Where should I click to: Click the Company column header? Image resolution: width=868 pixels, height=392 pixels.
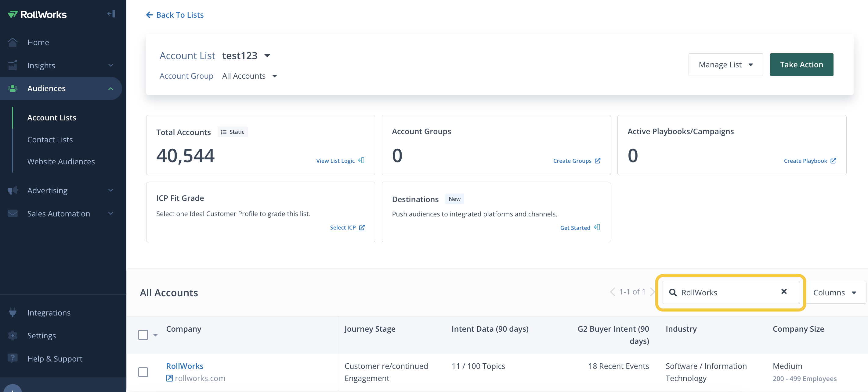[x=184, y=329]
